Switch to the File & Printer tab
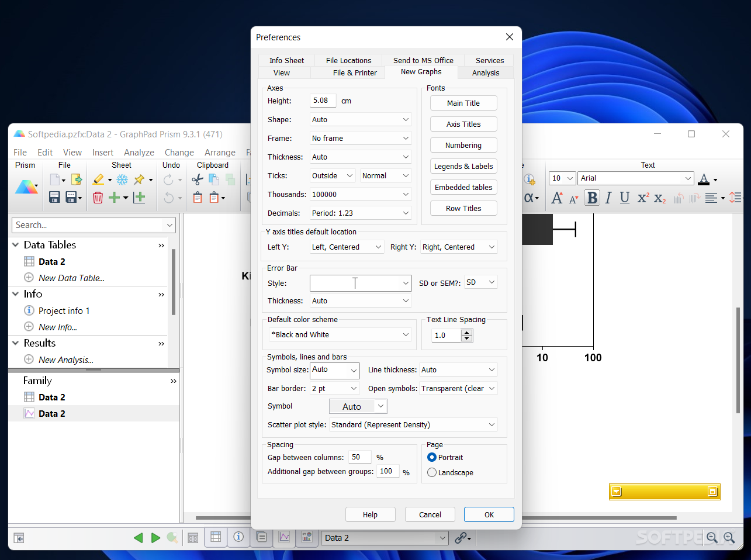The image size is (751, 560). tap(355, 72)
